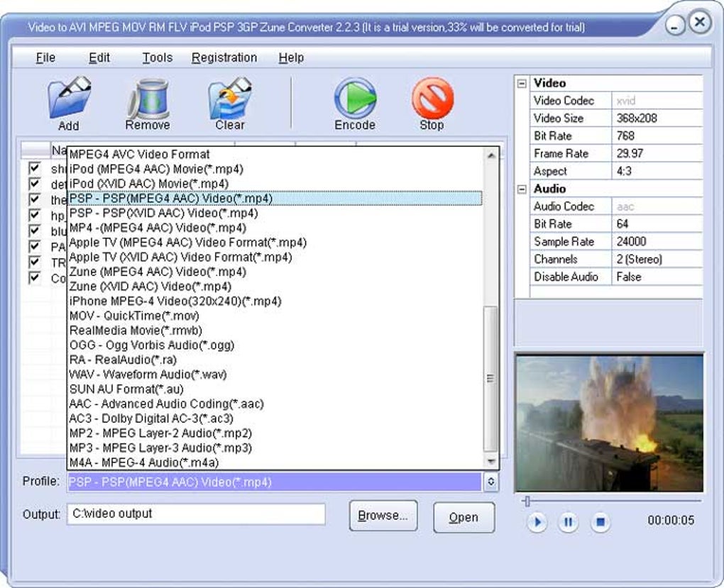Click the Clear list icon
724x588 pixels.
click(x=230, y=98)
